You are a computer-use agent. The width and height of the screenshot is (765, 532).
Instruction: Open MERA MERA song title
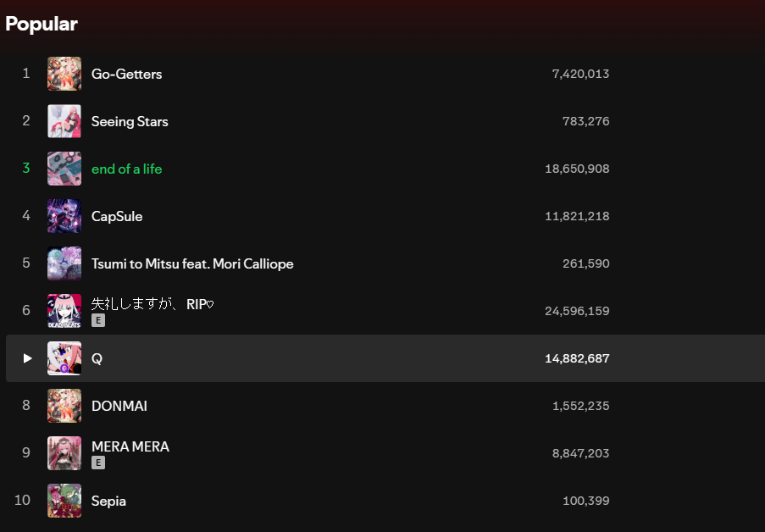(130, 446)
